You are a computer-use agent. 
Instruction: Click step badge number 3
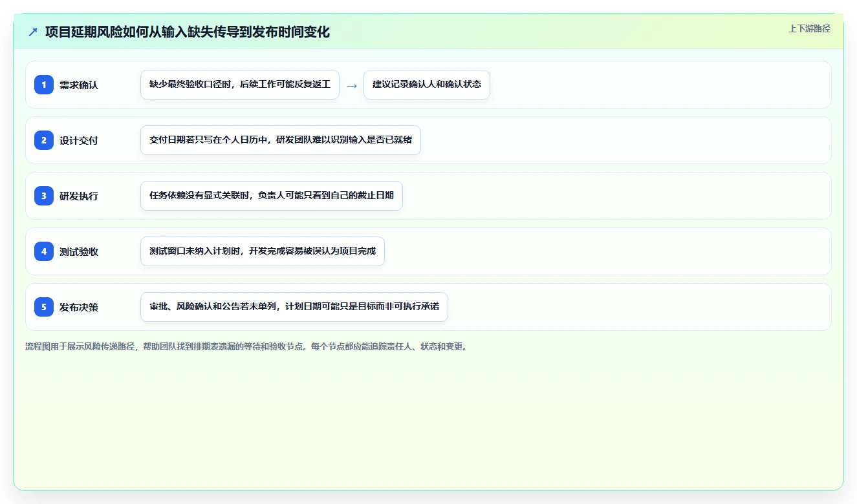point(44,196)
